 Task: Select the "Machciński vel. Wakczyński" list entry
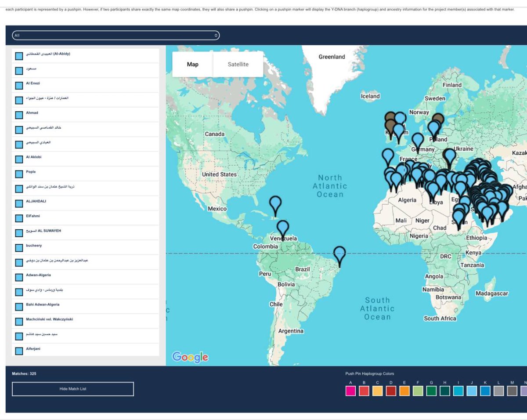[85, 321]
